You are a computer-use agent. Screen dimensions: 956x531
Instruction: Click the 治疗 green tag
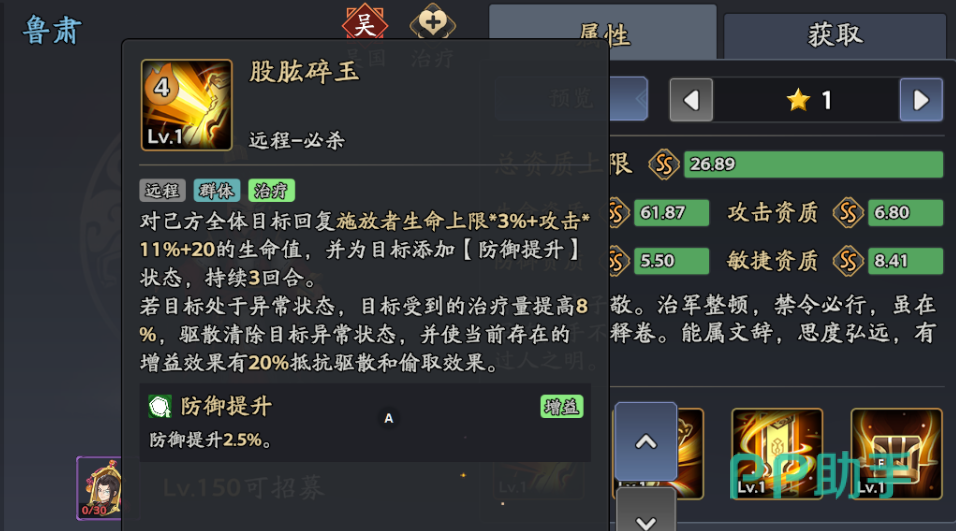tap(271, 191)
